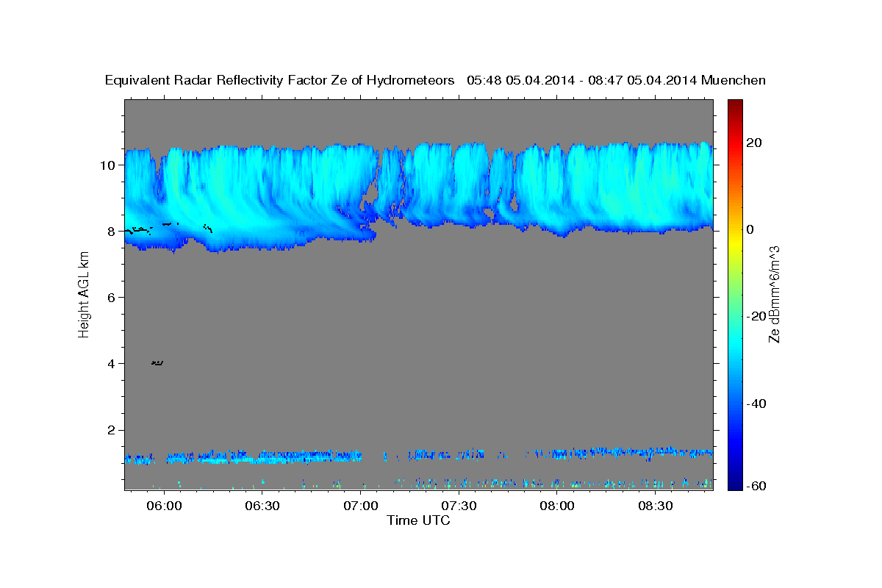Viewport: 882px width, 588px height.
Task: Click the 'Time UTC' axis label
Action: click(x=418, y=520)
